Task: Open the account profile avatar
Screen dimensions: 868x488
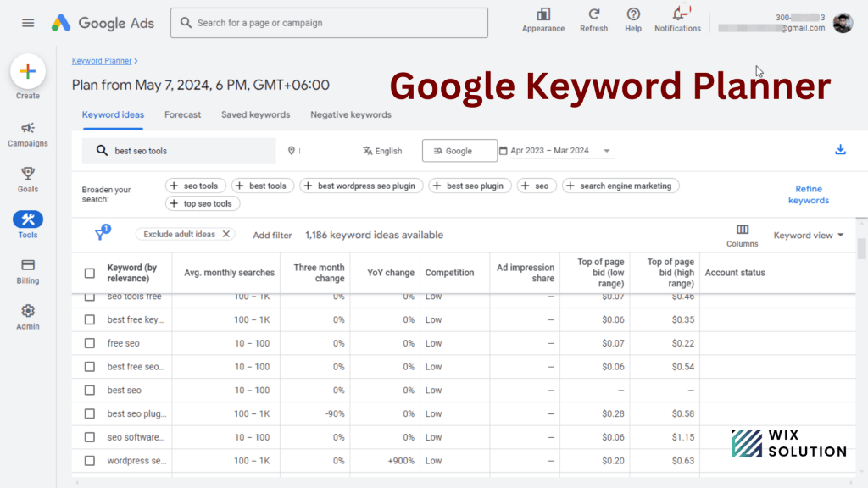Action: (843, 23)
